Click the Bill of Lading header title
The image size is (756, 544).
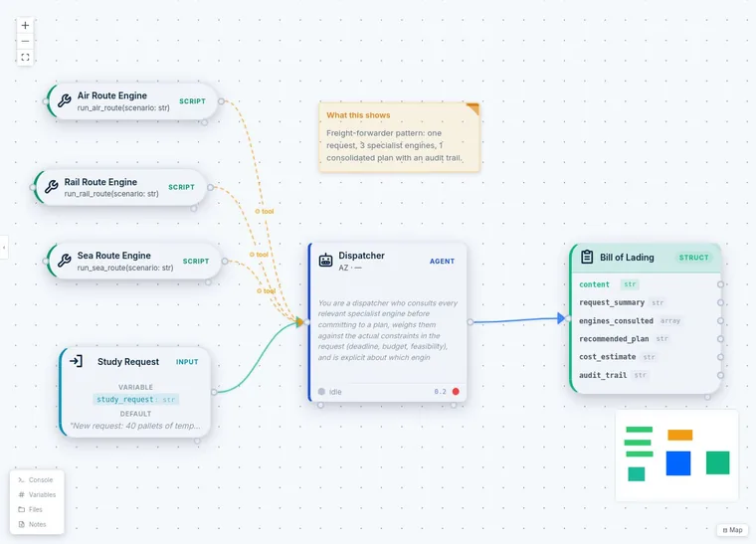point(627,258)
